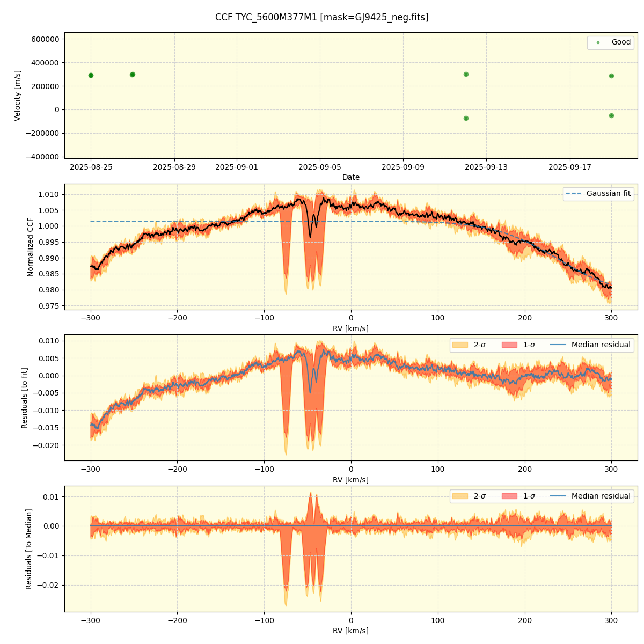
Task: Click the 2025-09-05 date tick label
Action: pos(320,167)
